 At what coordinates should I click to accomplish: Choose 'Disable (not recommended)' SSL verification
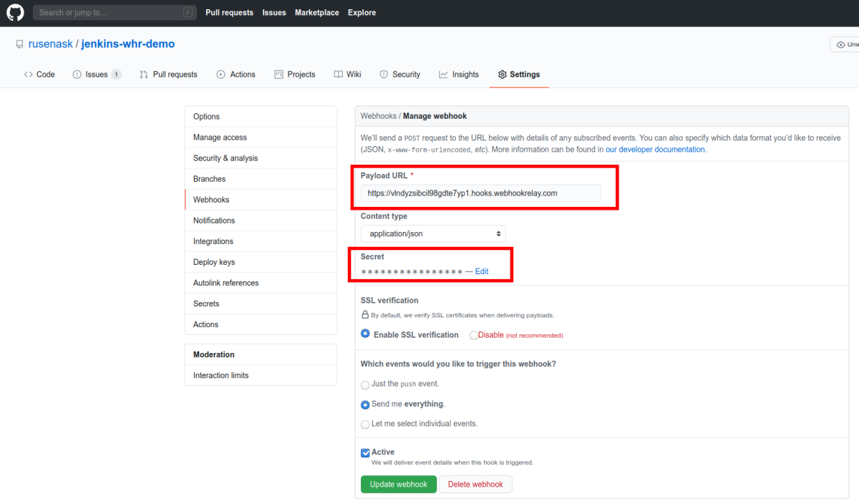coord(474,334)
